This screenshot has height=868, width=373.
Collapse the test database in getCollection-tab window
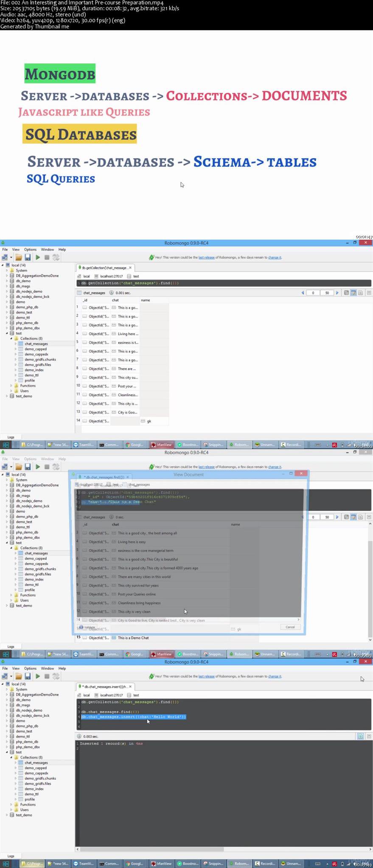7,334
